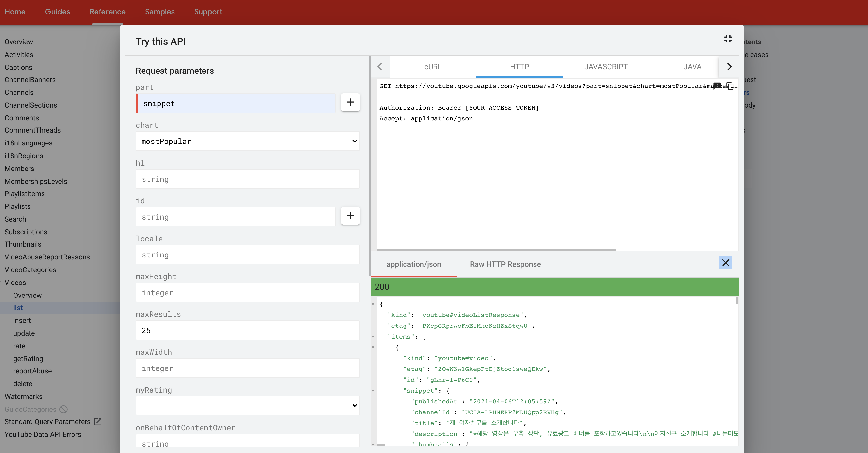Collapse the items array in JSON response
The height and width of the screenshot is (453, 868).
pos(373,337)
